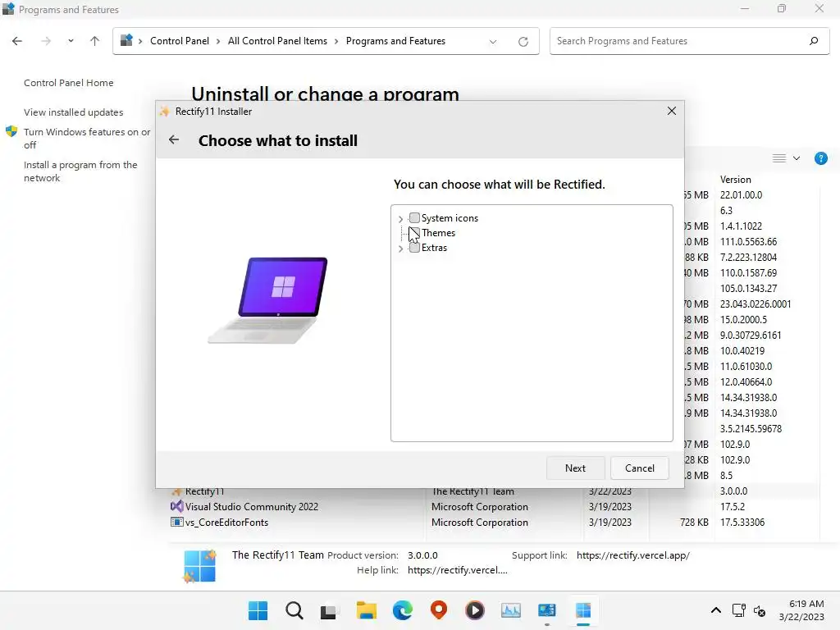This screenshot has width=840, height=630.
Task: Select the Visual Studio Community 2022 row
Action: [x=493, y=506]
